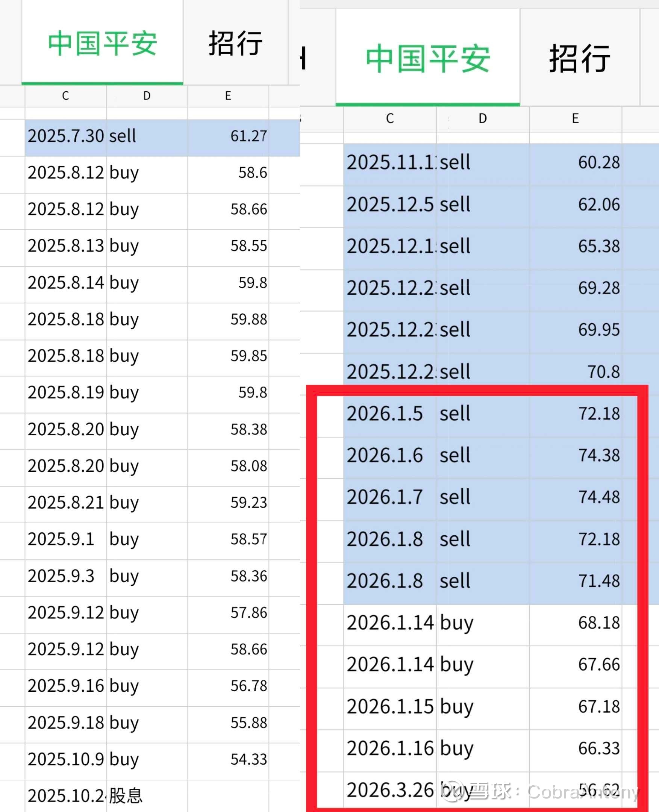This screenshot has height=812, width=659.
Task: Open the 招行 tab in left spreadsheet
Action: pos(236,42)
